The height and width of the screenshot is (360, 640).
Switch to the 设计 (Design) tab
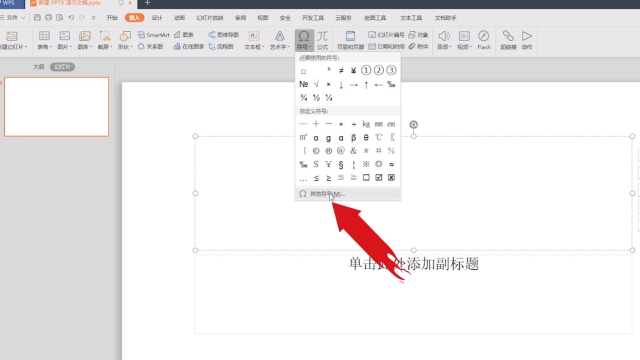tap(157, 18)
